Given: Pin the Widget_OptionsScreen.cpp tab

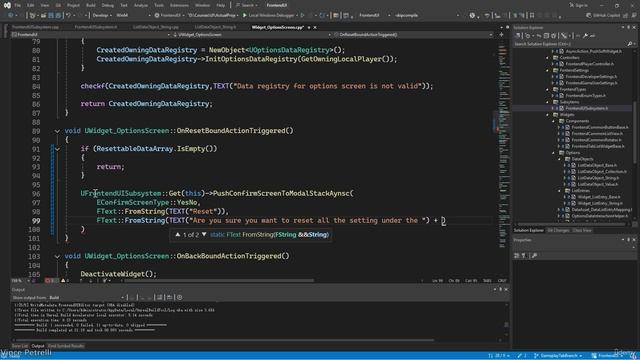Looking at the screenshot, I should tap(309, 27).
